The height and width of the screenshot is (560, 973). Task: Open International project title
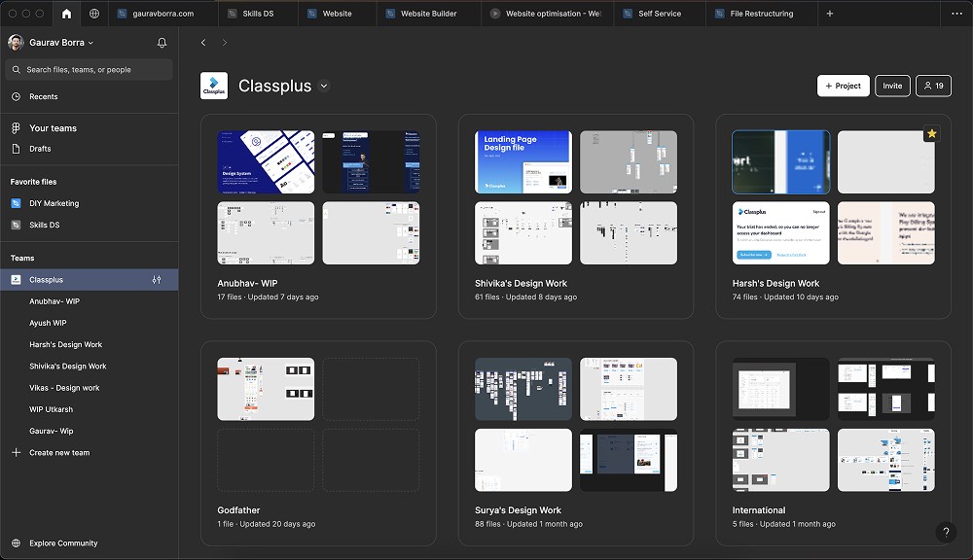(x=758, y=509)
